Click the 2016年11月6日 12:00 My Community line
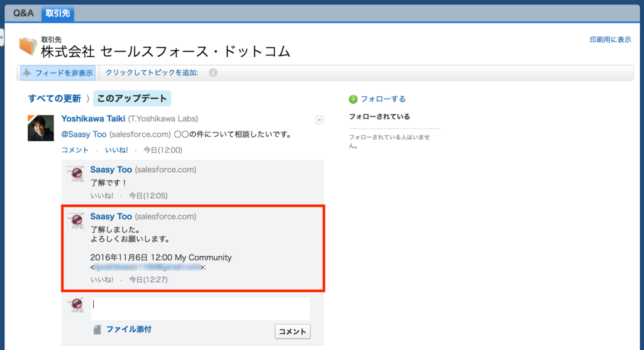The width and height of the screenshot is (644, 350). pos(161,257)
